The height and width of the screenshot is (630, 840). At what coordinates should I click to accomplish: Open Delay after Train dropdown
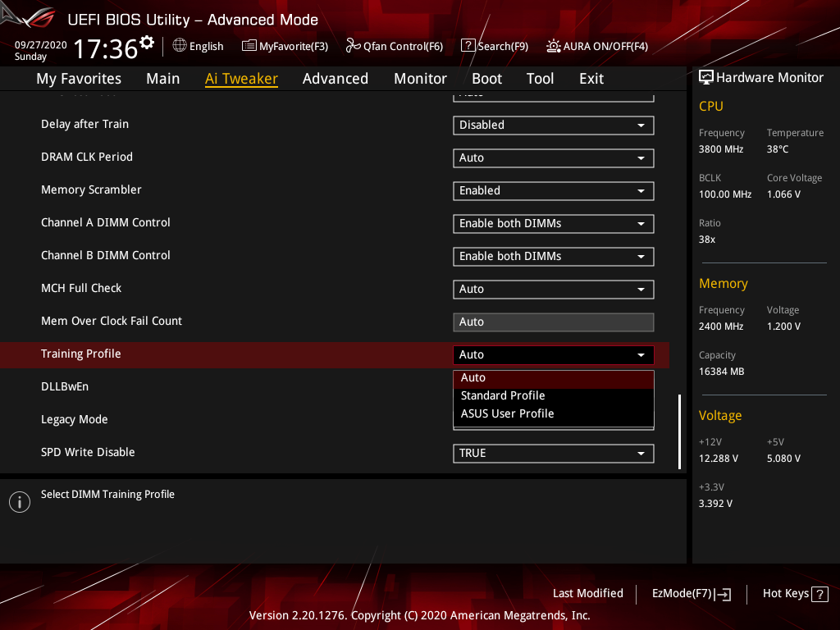tap(554, 126)
